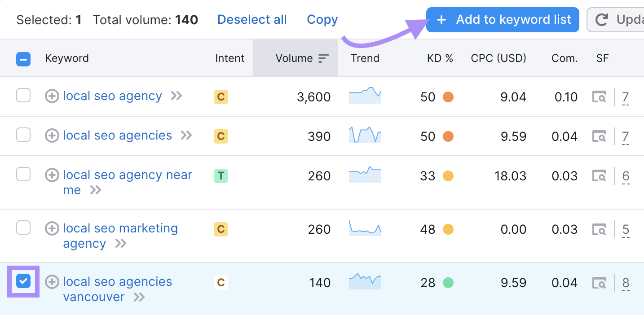Click the Copy link
644x315 pixels.
pyautogui.click(x=322, y=19)
